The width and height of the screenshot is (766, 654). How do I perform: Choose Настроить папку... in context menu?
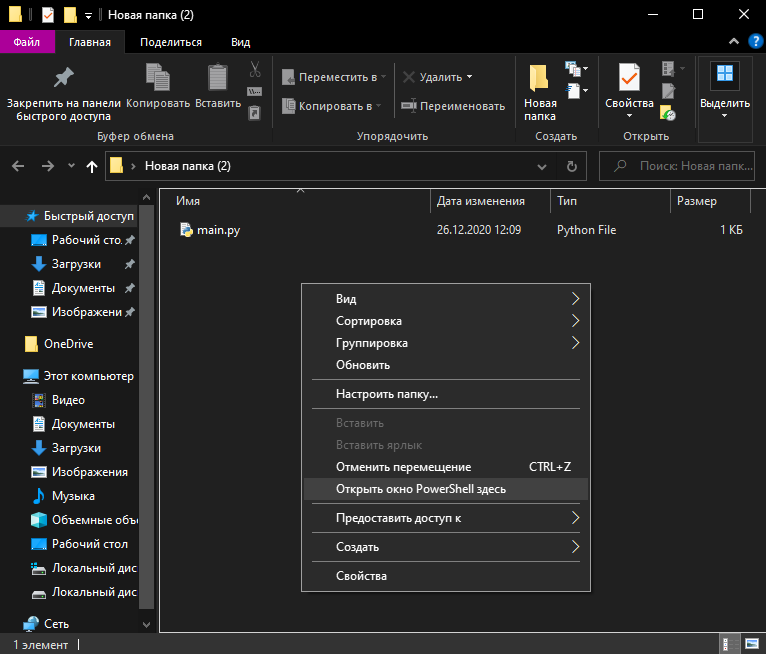tap(446, 394)
